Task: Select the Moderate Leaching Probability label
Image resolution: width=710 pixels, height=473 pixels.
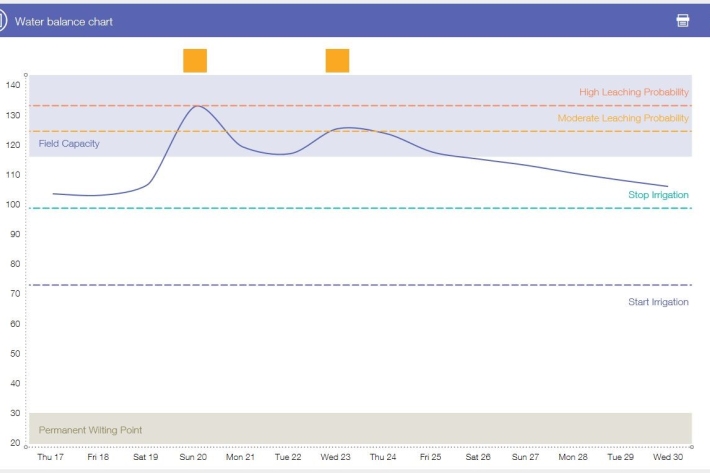Action: coord(623,118)
